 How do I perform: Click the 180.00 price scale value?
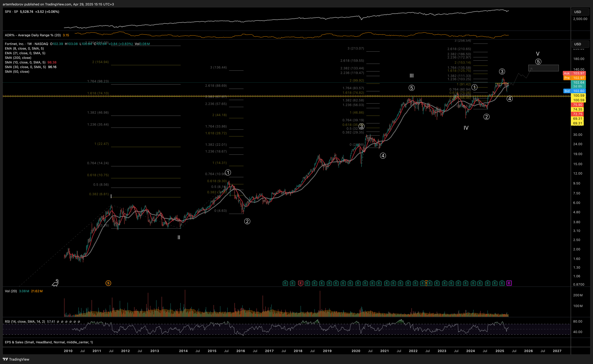click(x=579, y=59)
